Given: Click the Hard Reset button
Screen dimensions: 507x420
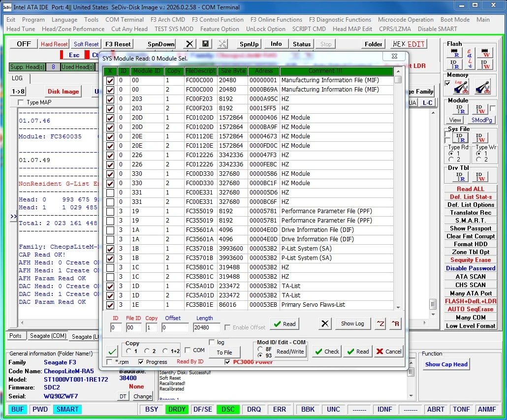Looking at the screenshot, I should point(54,44).
